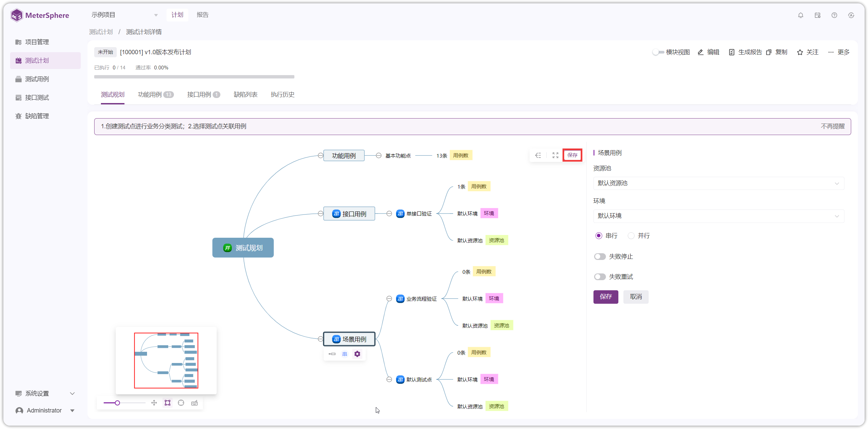The height and width of the screenshot is (429, 868).
Task: Expand the 系统设置 sidebar menu
Action: coord(45,393)
